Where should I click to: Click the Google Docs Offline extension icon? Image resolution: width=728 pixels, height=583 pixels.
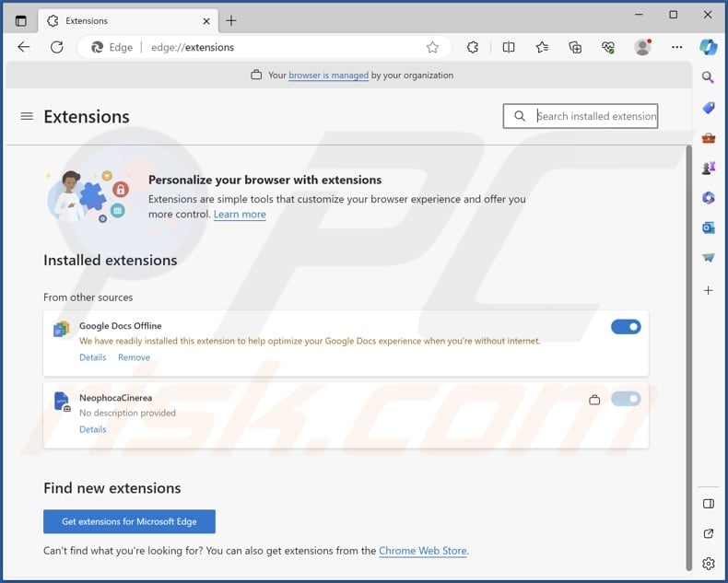point(62,329)
